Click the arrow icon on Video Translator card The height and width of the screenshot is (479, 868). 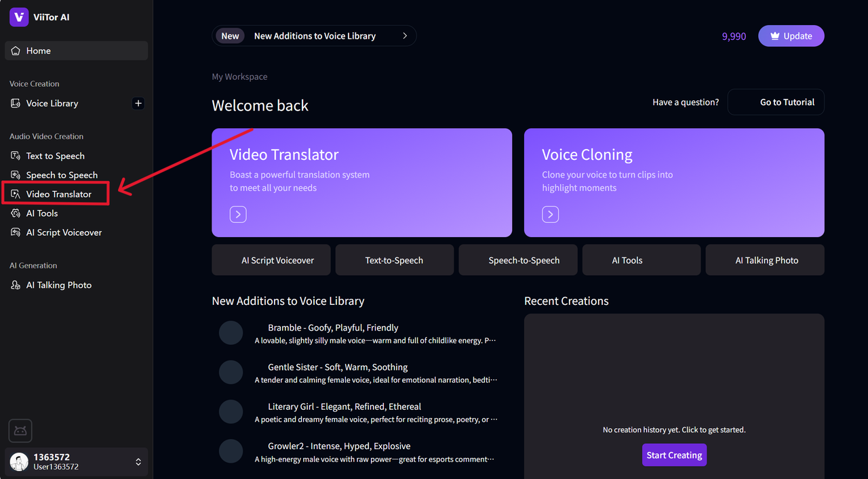point(237,215)
